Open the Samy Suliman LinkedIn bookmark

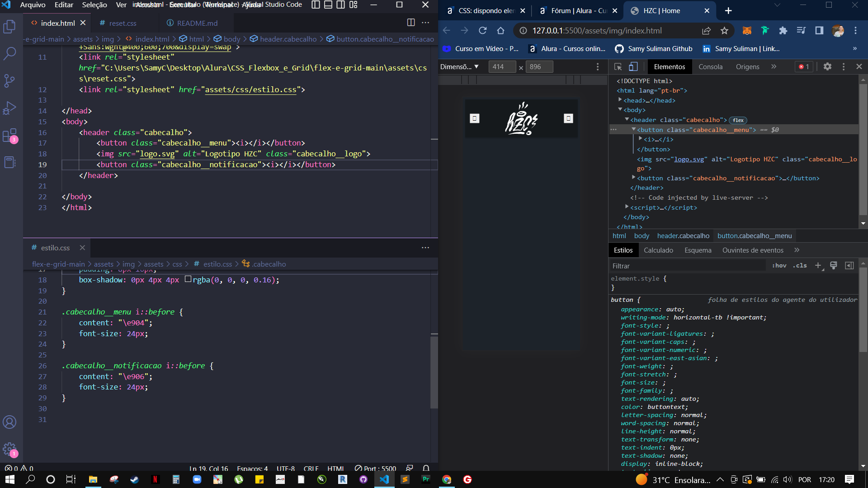pyautogui.click(x=741, y=49)
